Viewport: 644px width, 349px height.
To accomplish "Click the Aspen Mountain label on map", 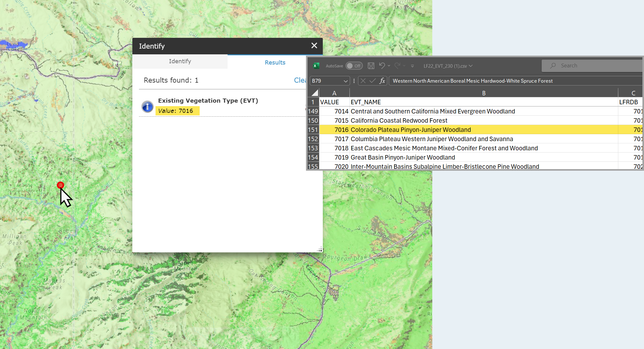I will (x=186, y=266).
